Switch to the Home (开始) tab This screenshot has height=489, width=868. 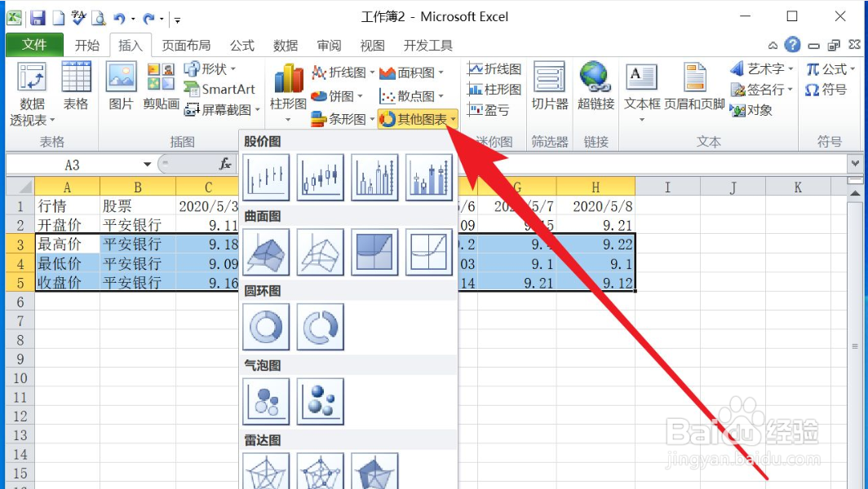tap(87, 46)
